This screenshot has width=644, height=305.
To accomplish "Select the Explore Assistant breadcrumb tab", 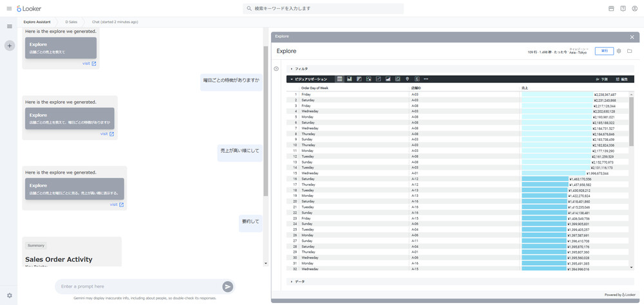I will point(37,22).
